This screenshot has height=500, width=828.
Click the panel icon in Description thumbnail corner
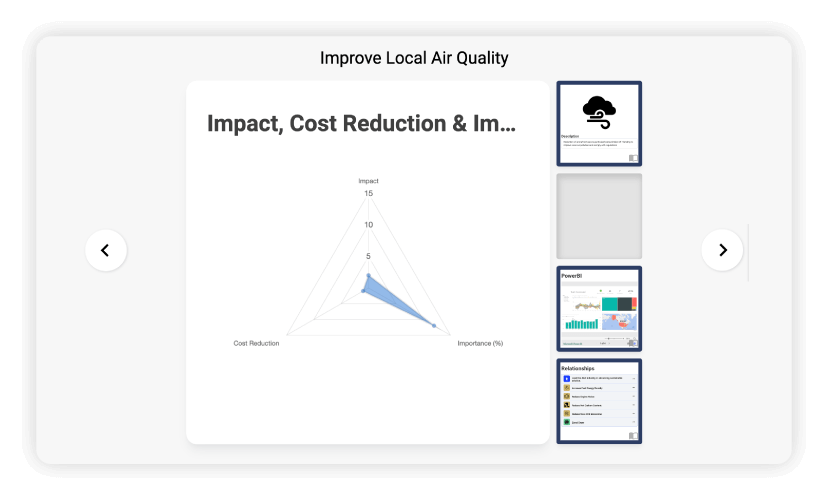633,158
